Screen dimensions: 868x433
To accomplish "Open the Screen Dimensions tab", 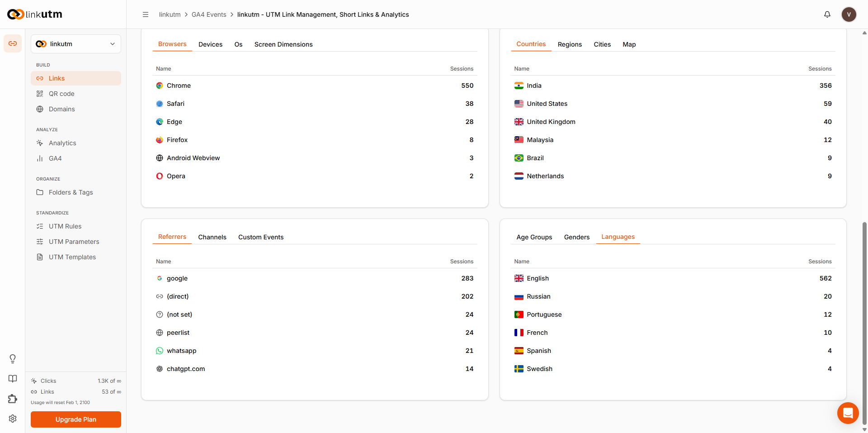I will point(283,44).
